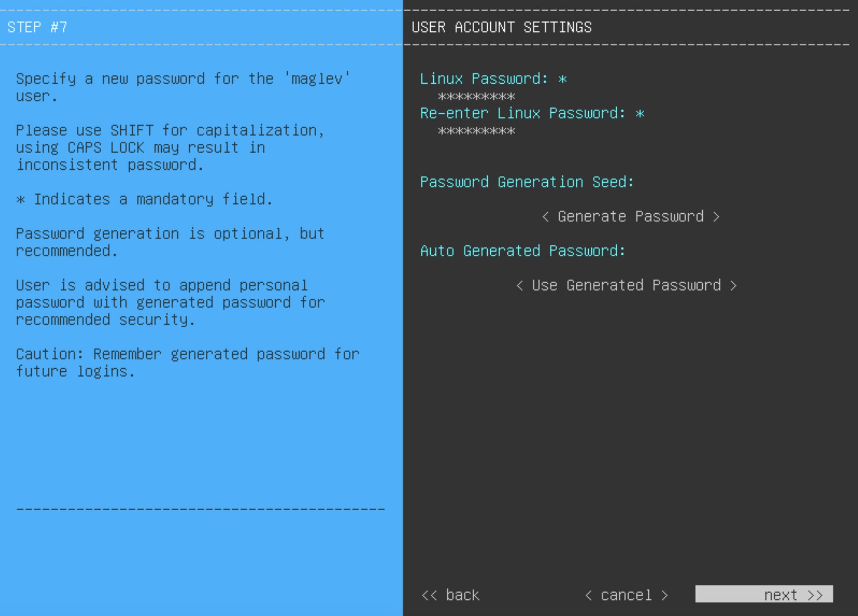This screenshot has width=858, height=616.
Task: Click asterisk next to Re-enter Linux Password label
Action: tap(640, 114)
